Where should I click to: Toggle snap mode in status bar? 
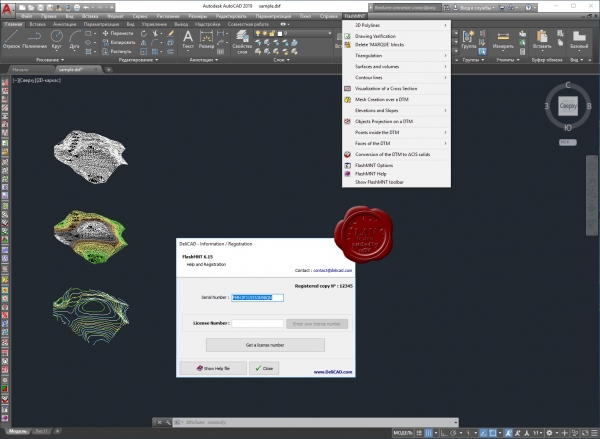pos(429,433)
